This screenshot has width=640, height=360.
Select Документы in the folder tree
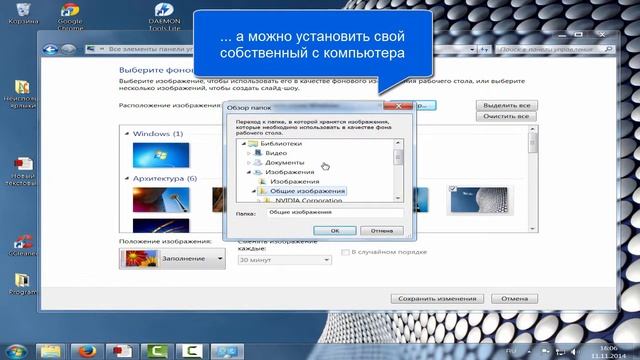[284, 162]
